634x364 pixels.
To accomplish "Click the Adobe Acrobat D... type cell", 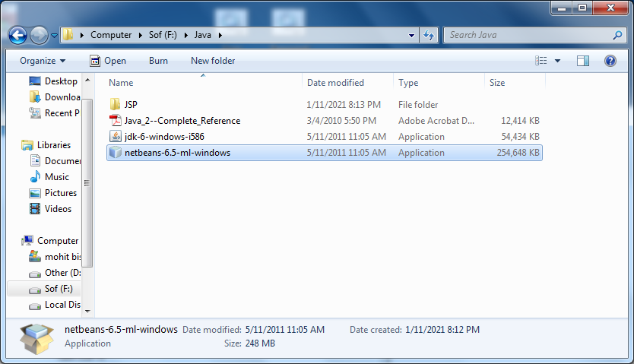I will tap(436, 121).
